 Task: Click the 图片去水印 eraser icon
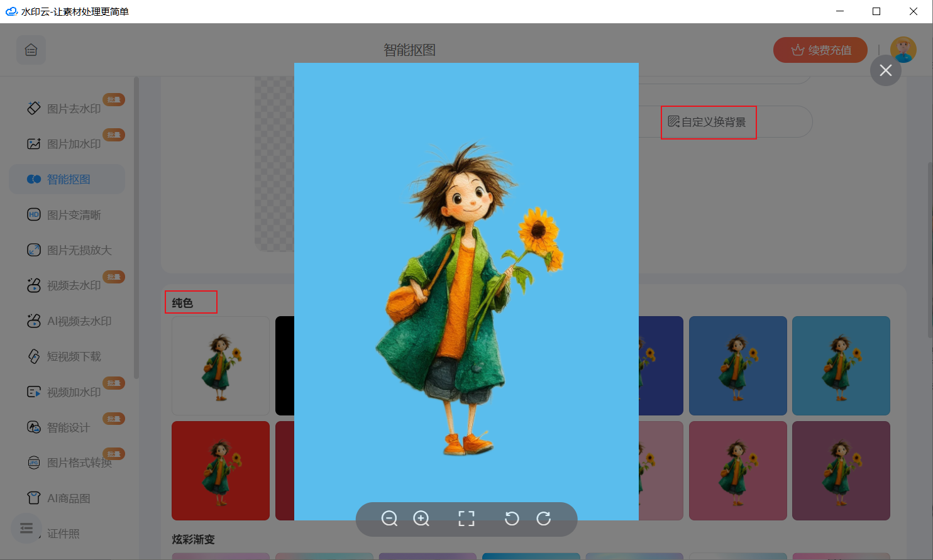[x=34, y=108]
